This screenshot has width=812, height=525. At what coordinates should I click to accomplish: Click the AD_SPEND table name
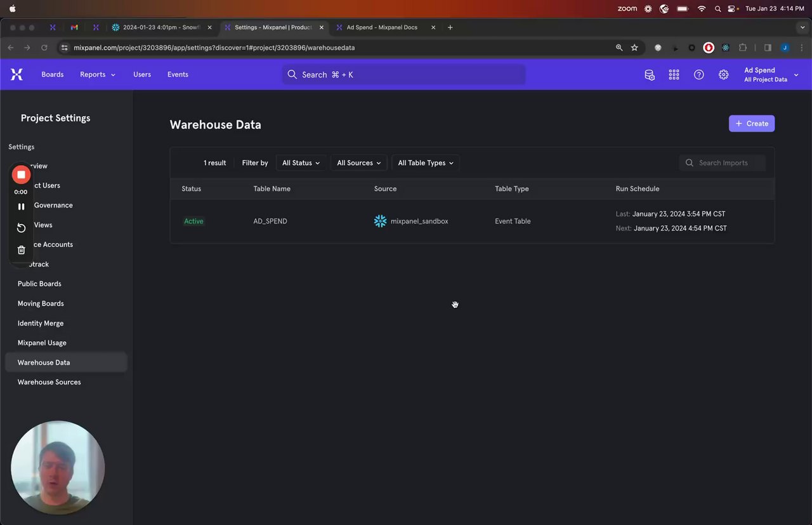pyautogui.click(x=270, y=221)
